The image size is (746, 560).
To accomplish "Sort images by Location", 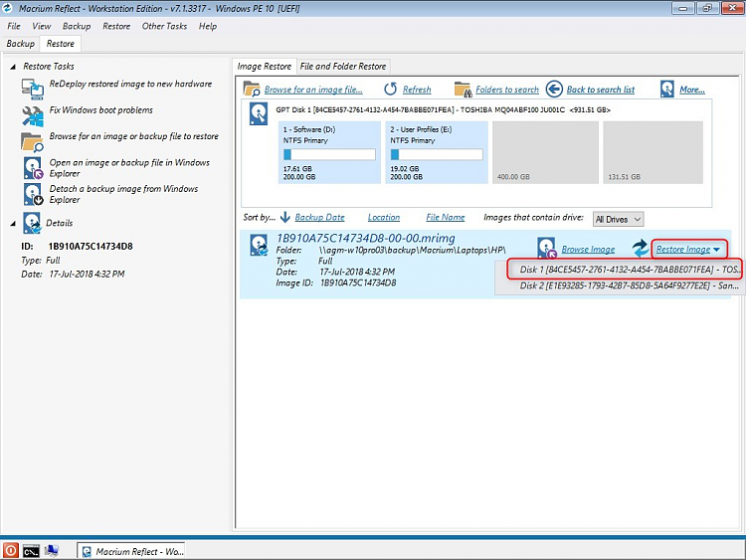I will click(384, 218).
